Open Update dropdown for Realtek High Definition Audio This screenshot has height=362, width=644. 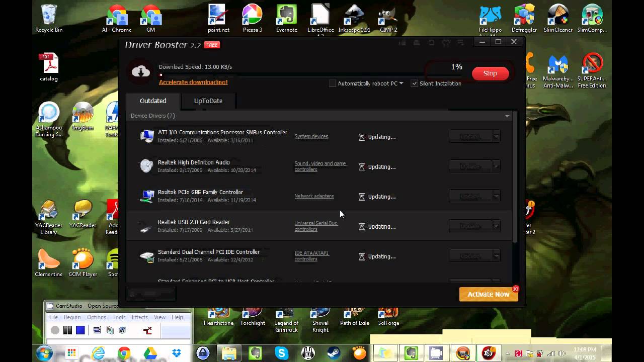pyautogui.click(x=496, y=166)
